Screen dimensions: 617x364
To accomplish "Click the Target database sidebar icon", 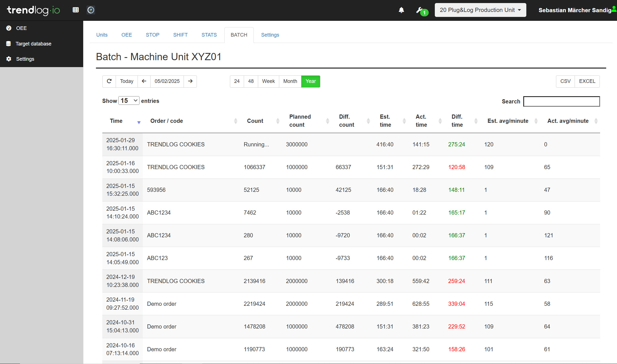I will tap(9, 44).
